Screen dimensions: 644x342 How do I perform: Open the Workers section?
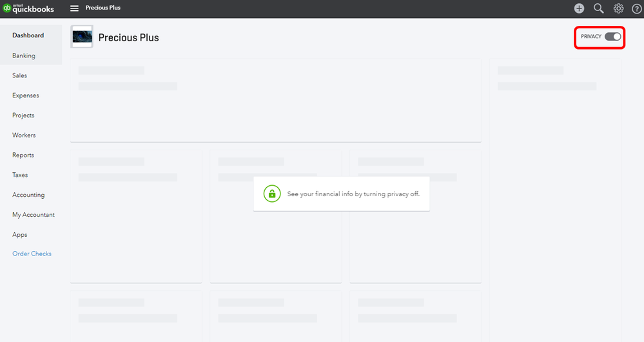[x=24, y=136]
